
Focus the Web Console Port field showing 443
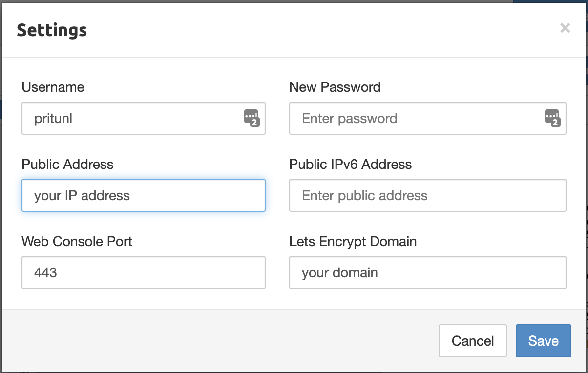144,272
